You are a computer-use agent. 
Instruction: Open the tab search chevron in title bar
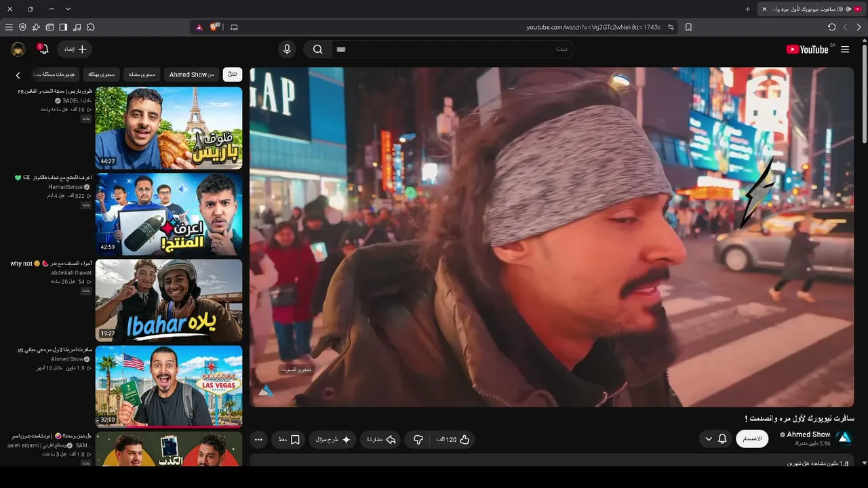68,9
